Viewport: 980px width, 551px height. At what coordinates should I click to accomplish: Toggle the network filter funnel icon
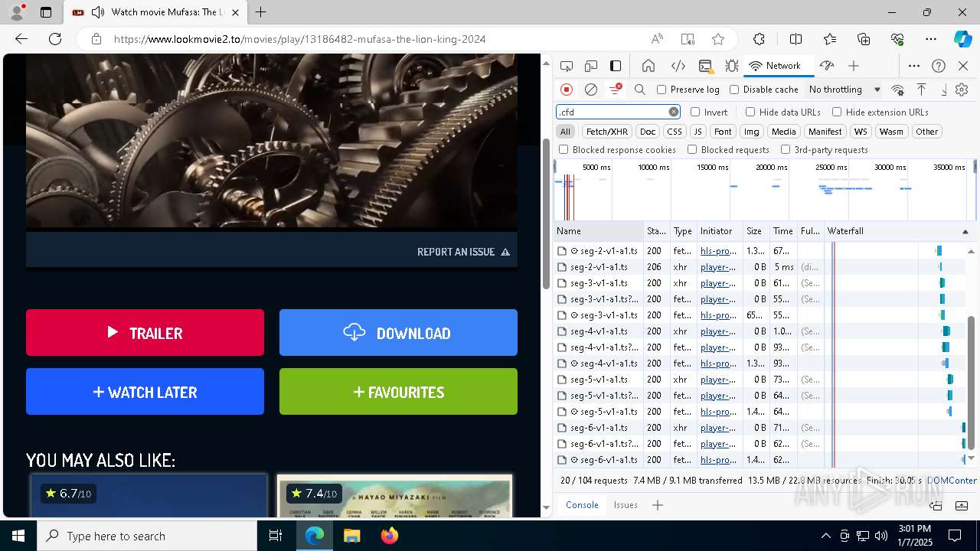click(x=615, y=90)
